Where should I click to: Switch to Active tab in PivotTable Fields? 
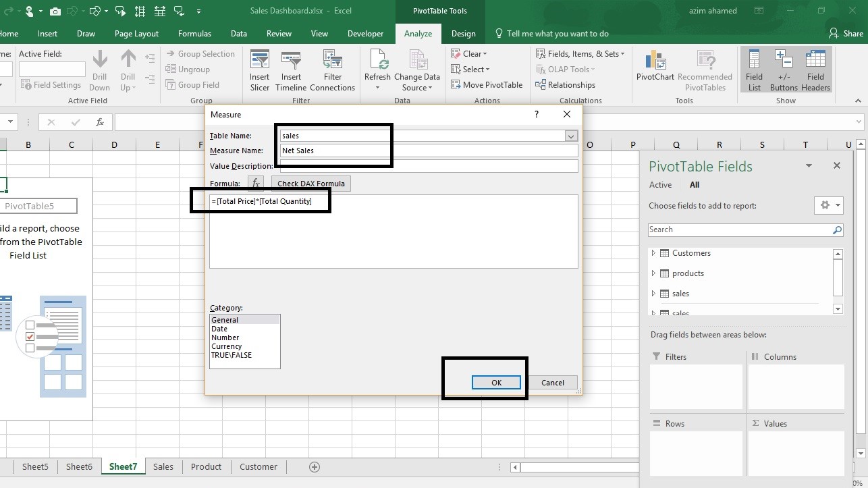(x=660, y=185)
